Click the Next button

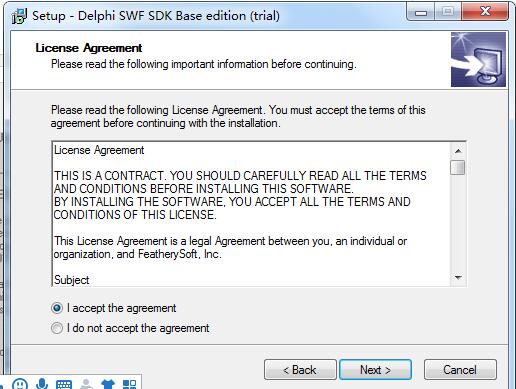375,370
